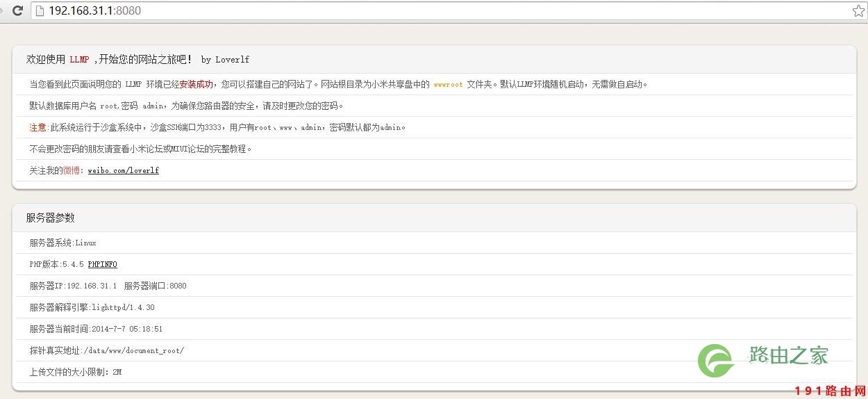Click the 服务器系统:Linux row
Image resolution: width=868 pixels, height=399 pixels.
pyautogui.click(x=434, y=243)
